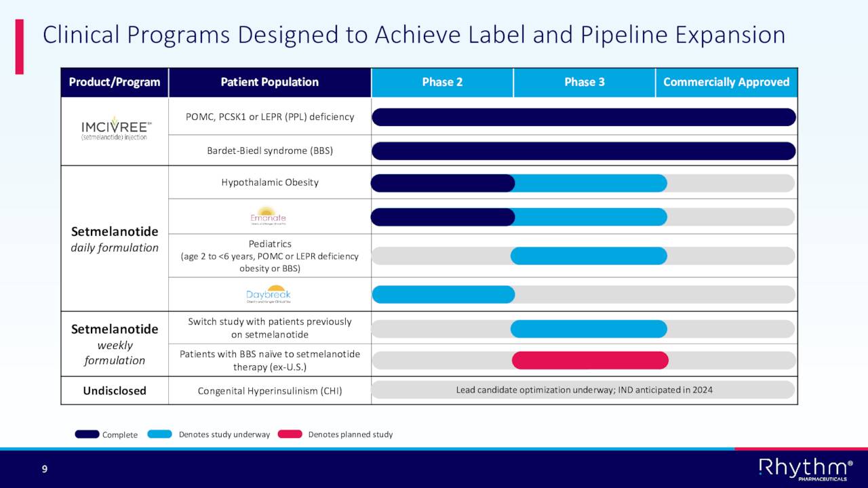868x488 pixels.
Task: Click 'Denotes planned study' legend label
Action: coord(351,434)
